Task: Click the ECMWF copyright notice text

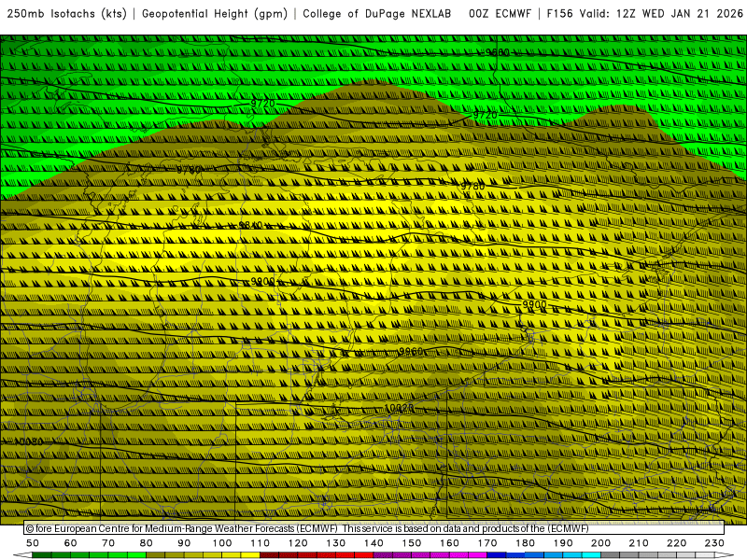Action: click(308, 528)
